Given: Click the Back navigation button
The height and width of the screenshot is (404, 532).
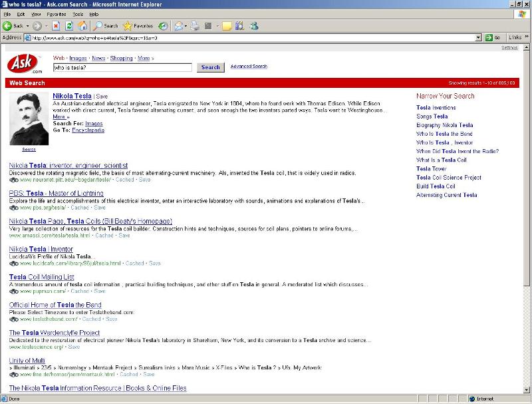Looking at the screenshot, I should click(x=13, y=26).
